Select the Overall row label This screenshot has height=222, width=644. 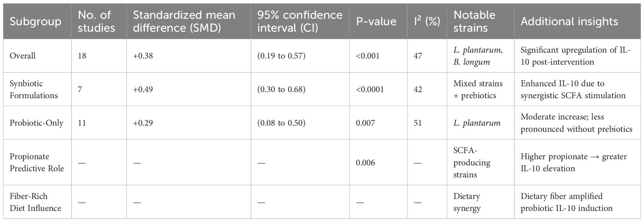click(22, 55)
